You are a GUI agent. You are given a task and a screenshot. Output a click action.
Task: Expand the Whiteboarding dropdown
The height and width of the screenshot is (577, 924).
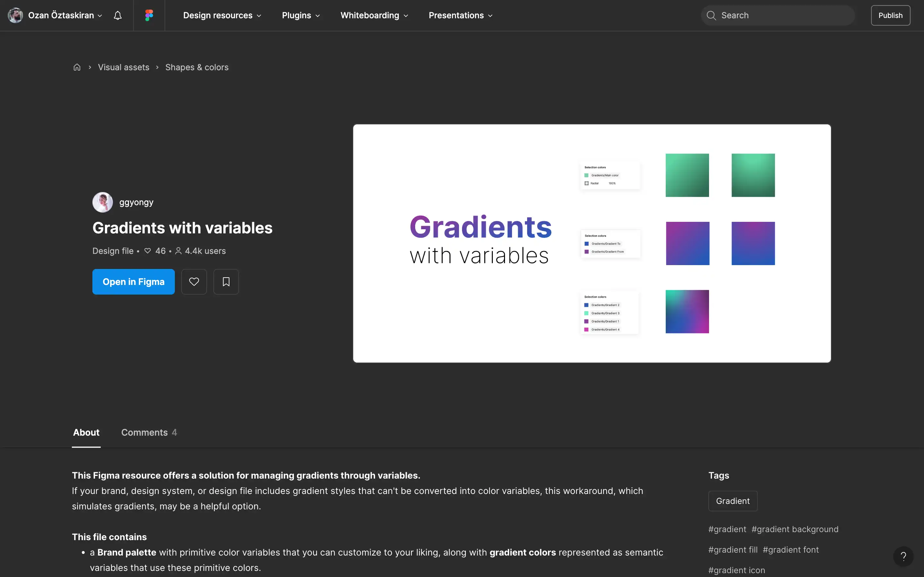[x=374, y=15]
